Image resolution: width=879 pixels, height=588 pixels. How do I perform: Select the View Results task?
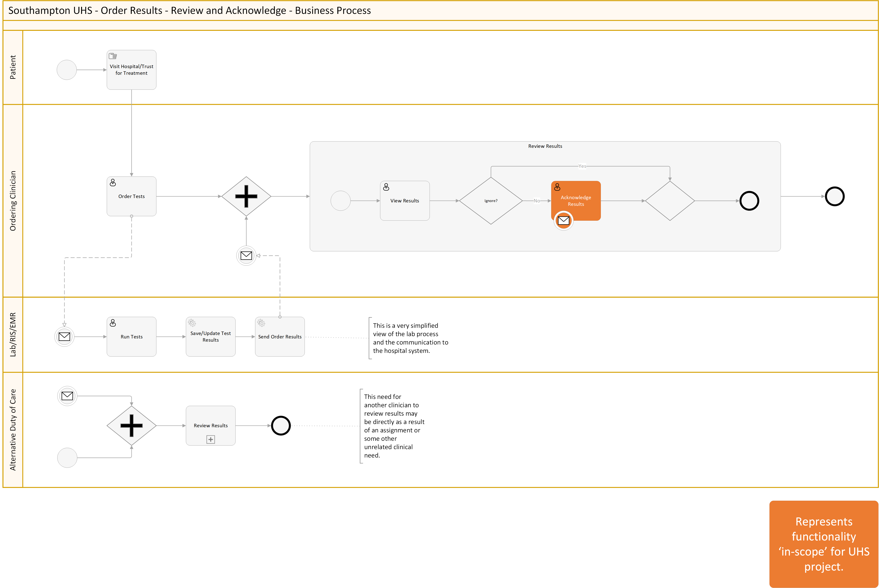[x=405, y=201]
